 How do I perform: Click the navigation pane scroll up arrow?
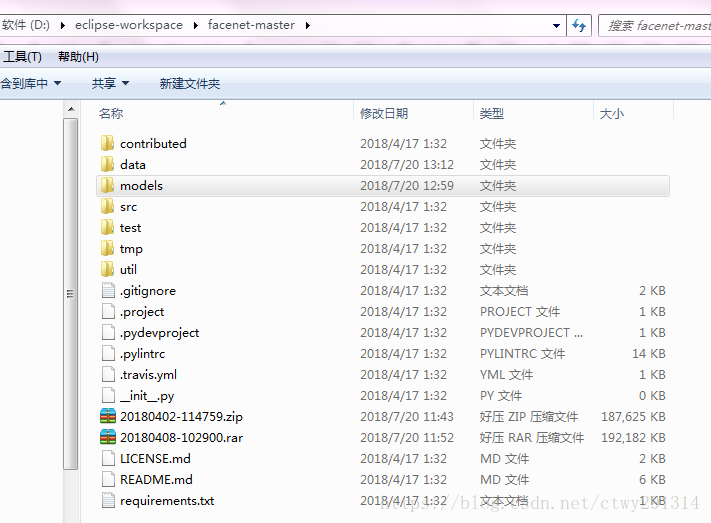click(x=71, y=109)
